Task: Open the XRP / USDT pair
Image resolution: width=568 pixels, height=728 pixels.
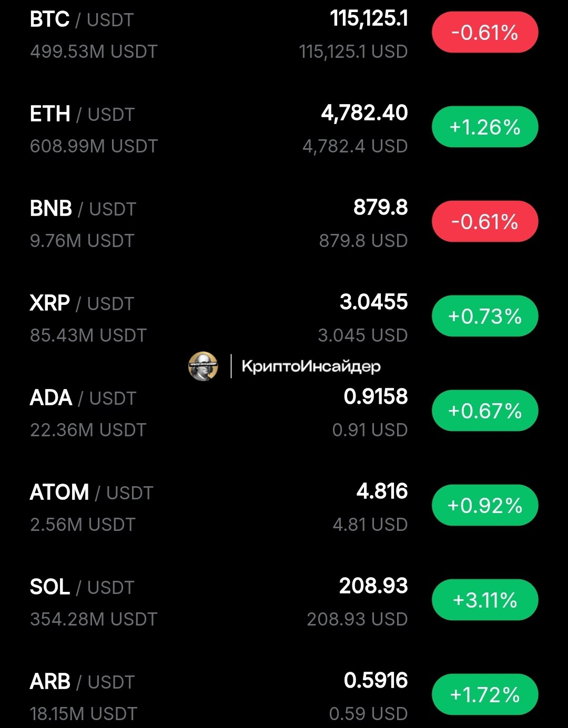Action: [284, 318]
